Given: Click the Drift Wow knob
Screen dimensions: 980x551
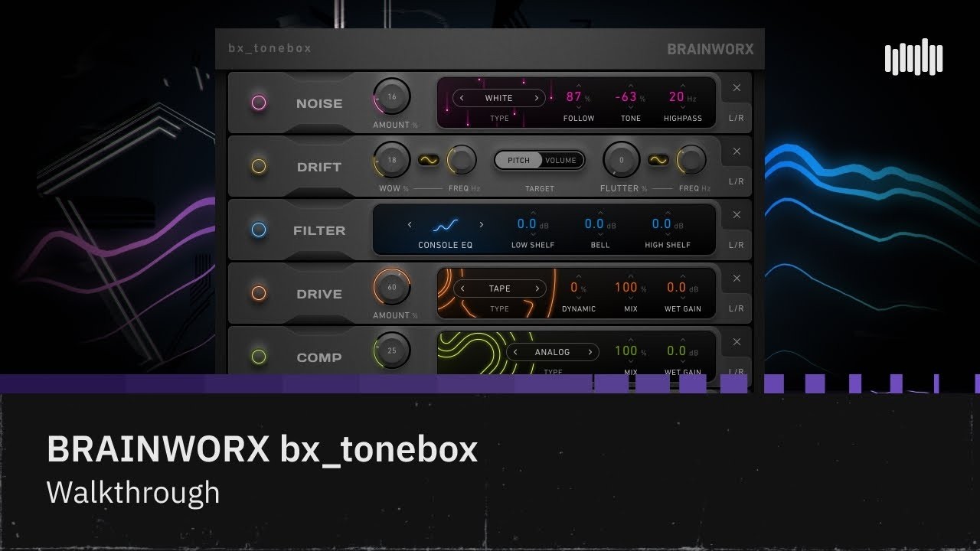Looking at the screenshot, I should coord(392,161).
